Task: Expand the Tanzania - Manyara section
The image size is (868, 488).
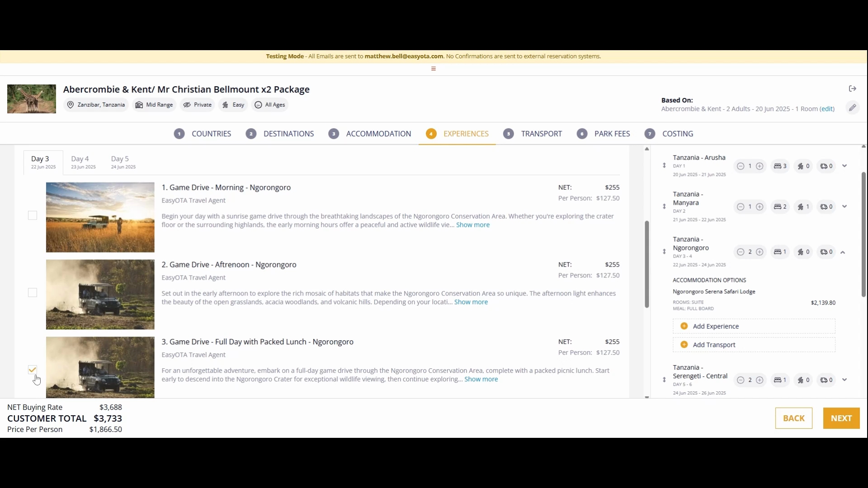Action: [x=844, y=206]
